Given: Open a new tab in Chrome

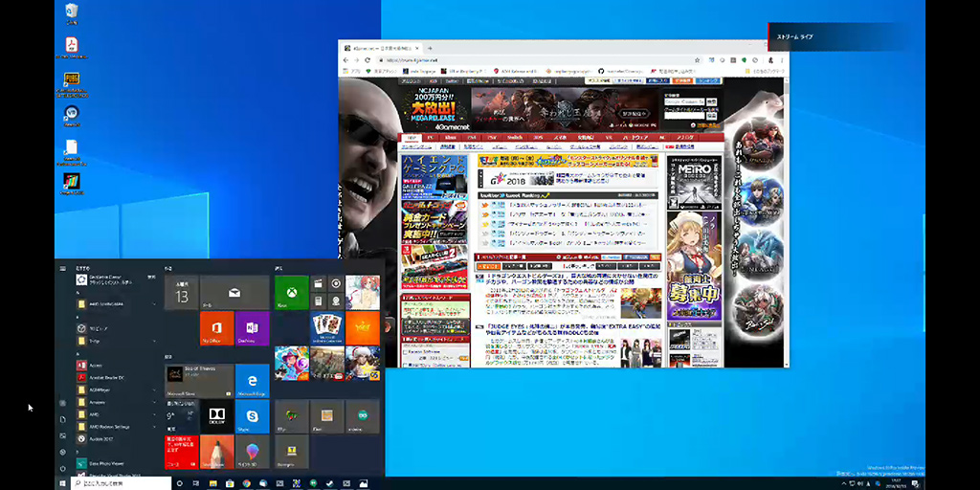Looking at the screenshot, I should tap(431, 48).
